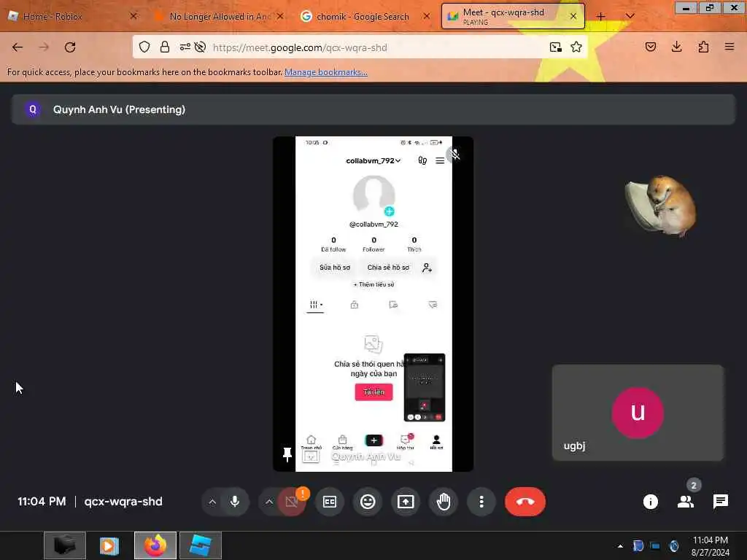Open the emoji reaction picker
The image size is (747, 560).
pos(368,502)
